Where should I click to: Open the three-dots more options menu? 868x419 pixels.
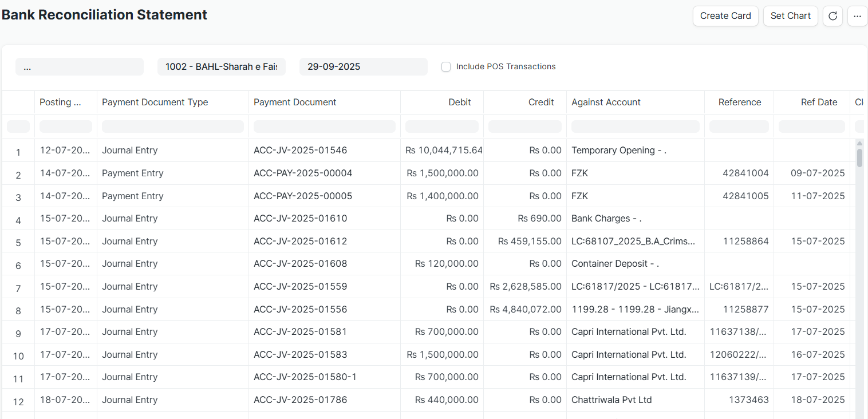[857, 16]
